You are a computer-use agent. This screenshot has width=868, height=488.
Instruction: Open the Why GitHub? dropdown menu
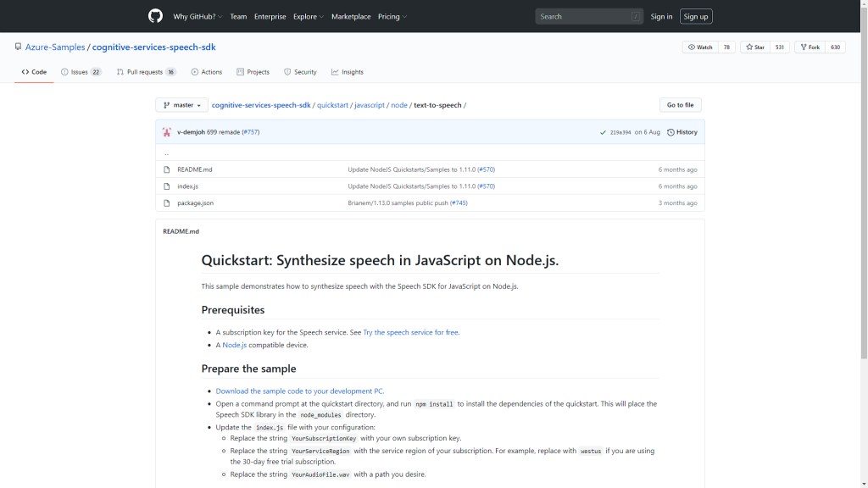coord(198,17)
